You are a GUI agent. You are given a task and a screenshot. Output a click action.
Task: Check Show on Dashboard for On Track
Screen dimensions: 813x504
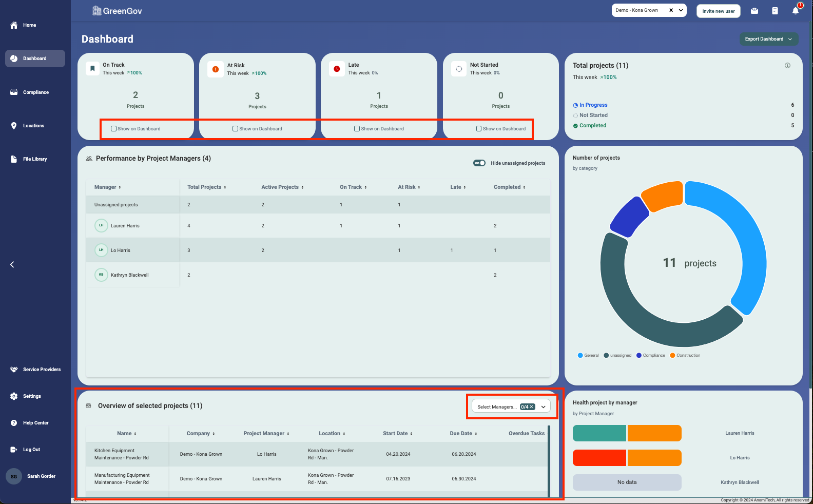pos(114,129)
